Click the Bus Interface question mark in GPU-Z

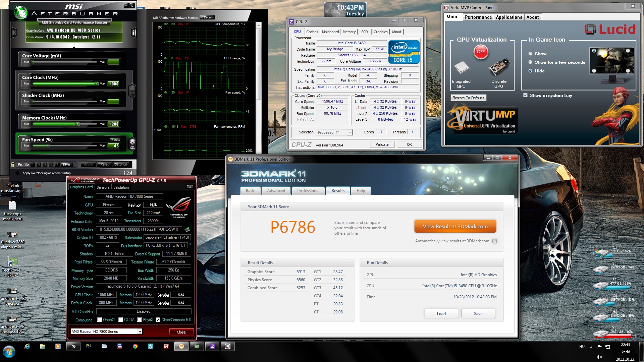pos(190,245)
